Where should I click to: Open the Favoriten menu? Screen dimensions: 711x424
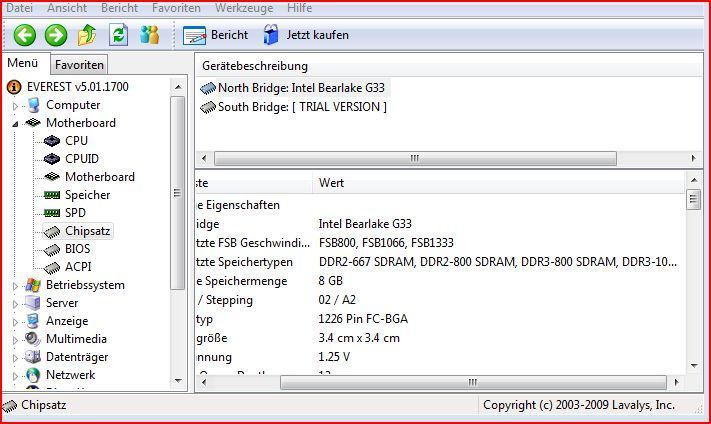(x=176, y=8)
